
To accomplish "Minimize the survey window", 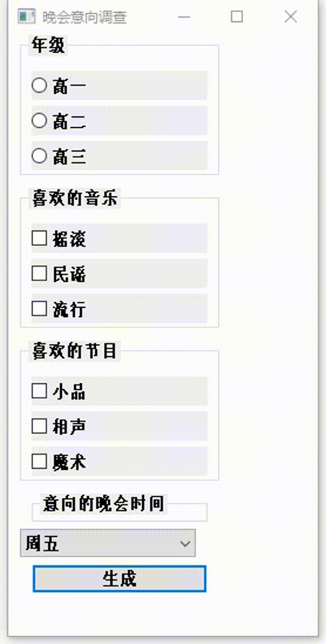I will click(184, 16).
